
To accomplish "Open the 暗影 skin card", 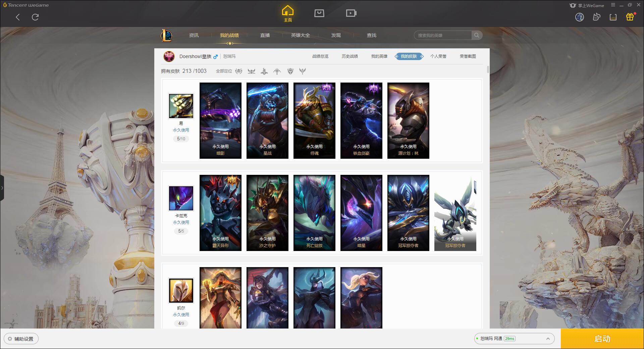I will [220, 120].
